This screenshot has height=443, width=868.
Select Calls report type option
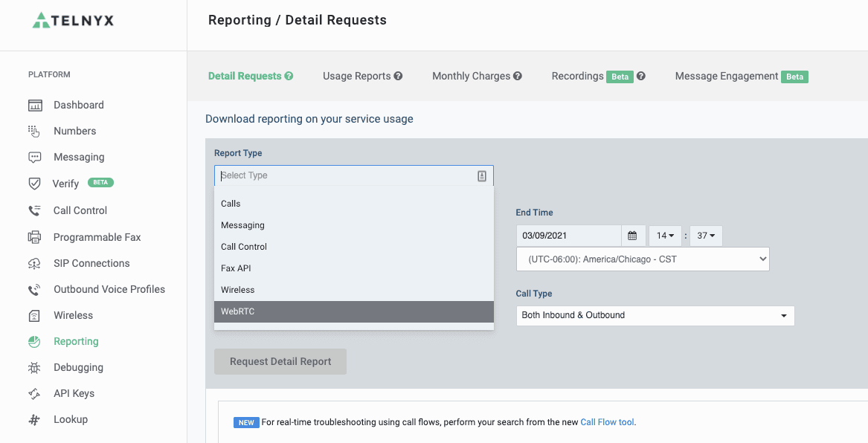pyautogui.click(x=354, y=204)
